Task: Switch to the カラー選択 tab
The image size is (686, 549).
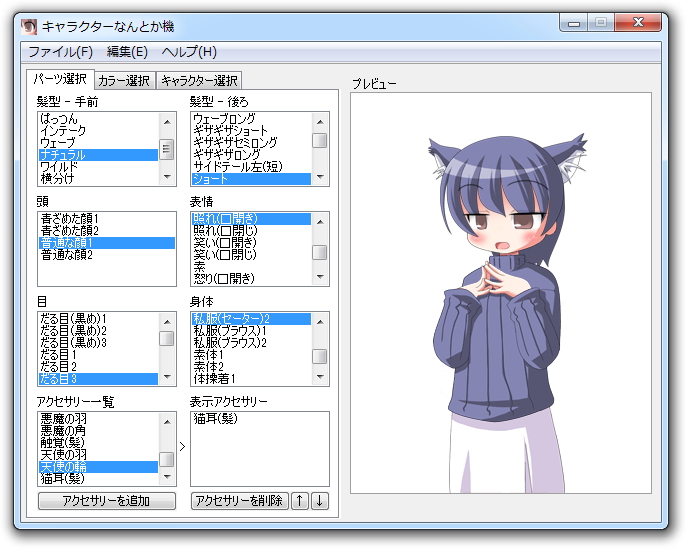Action: [124, 80]
